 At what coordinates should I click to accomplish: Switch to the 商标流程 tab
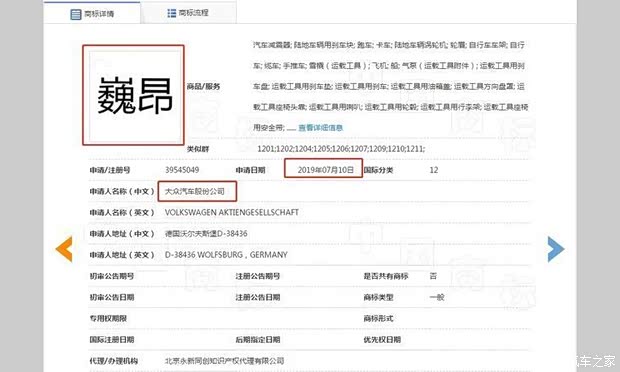coord(188,13)
